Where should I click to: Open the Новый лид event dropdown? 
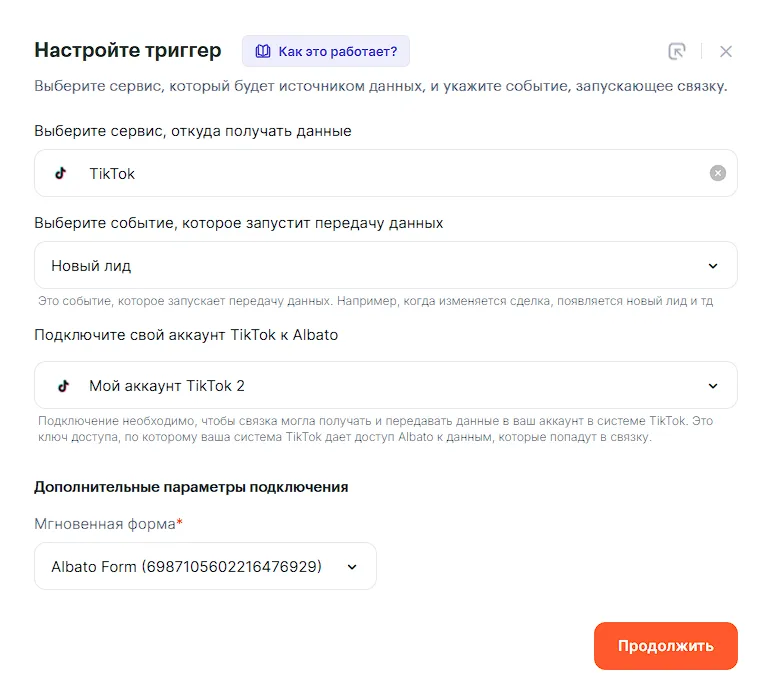pyautogui.click(x=385, y=265)
